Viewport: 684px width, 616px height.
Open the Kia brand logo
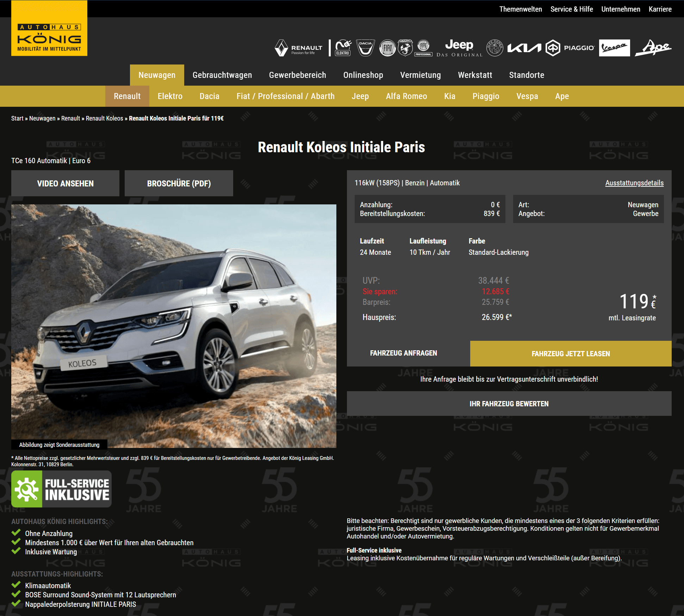coord(524,48)
